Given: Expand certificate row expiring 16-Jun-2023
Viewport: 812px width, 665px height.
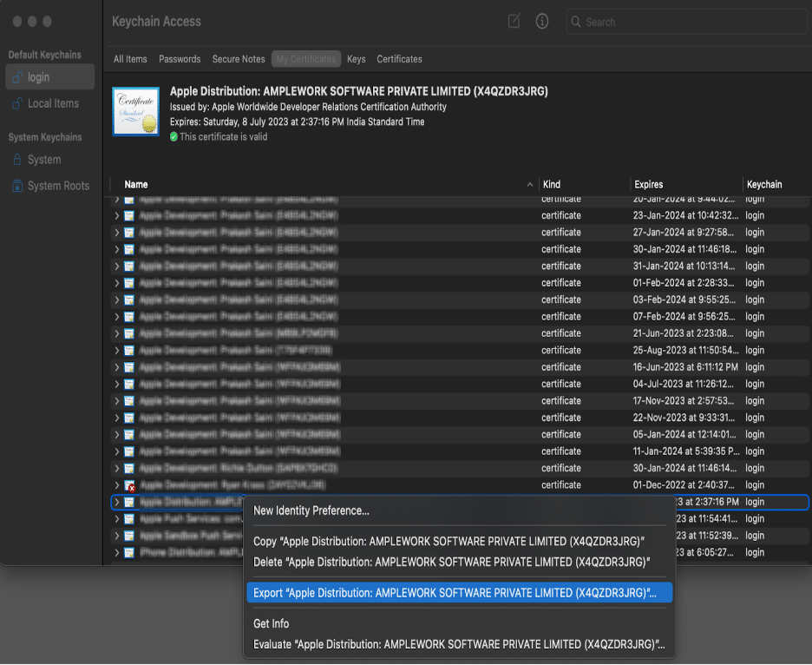Looking at the screenshot, I should (x=116, y=367).
